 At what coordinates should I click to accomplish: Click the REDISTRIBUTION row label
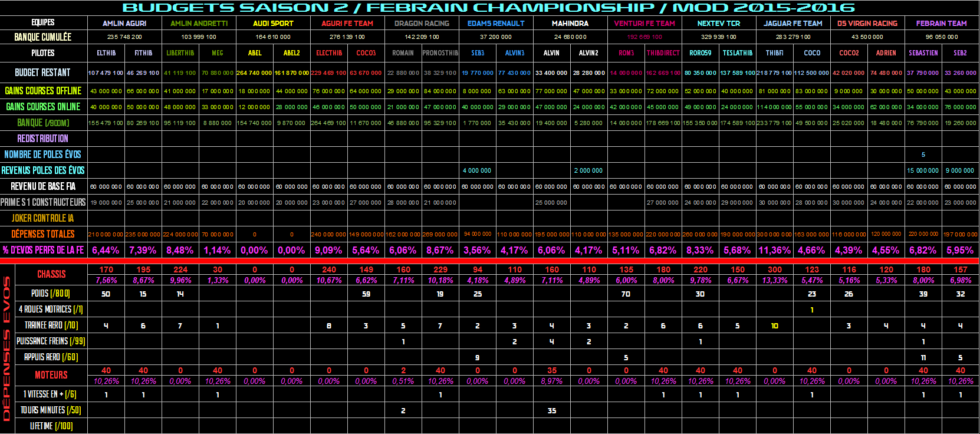42,139
